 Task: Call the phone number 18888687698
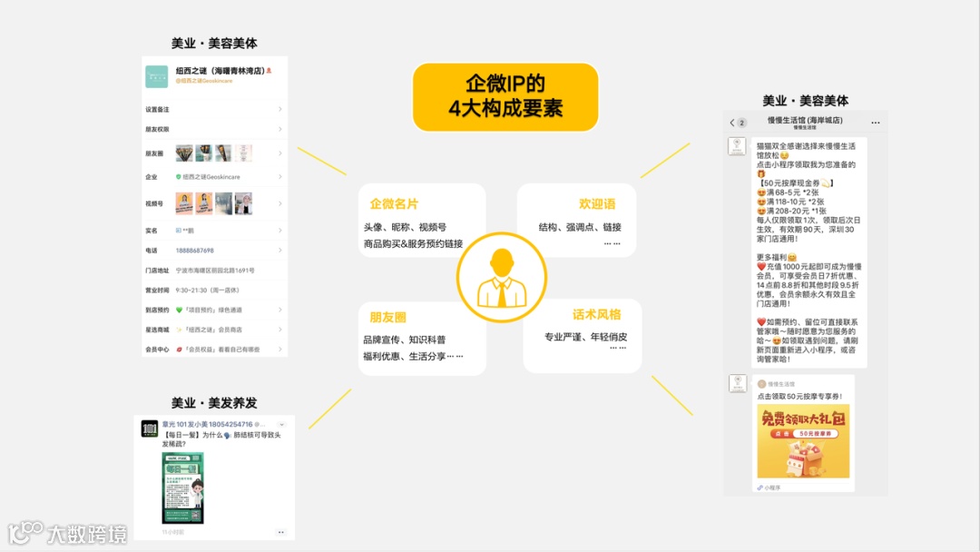[194, 250]
